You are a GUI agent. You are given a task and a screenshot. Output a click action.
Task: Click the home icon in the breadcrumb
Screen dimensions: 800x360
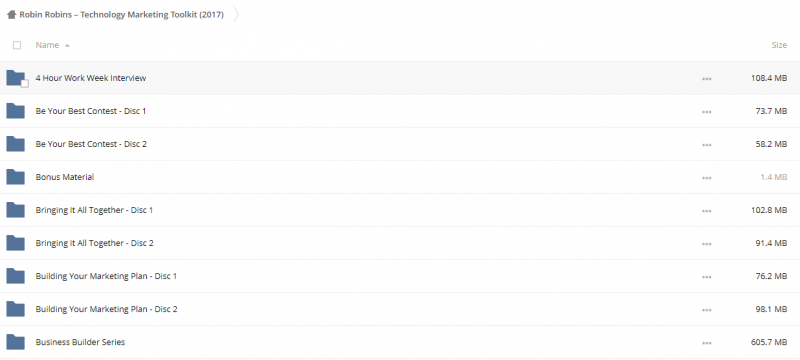pos(11,14)
